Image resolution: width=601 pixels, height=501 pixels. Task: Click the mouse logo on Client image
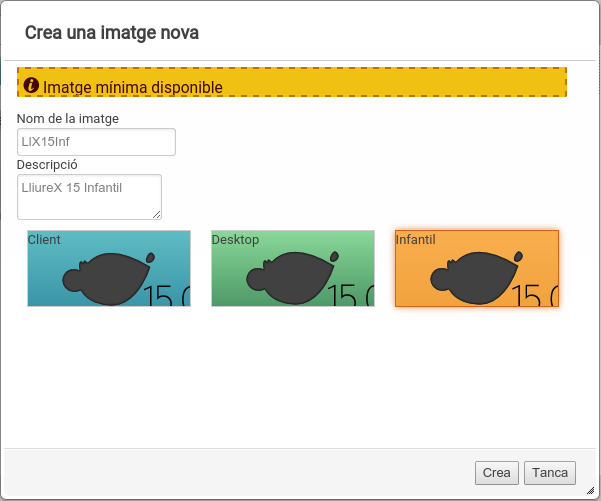pos(108,277)
